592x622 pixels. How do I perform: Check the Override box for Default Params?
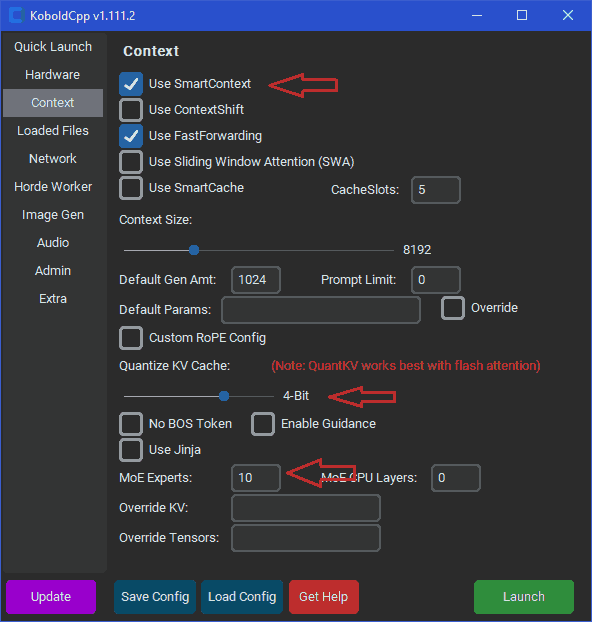tap(453, 308)
